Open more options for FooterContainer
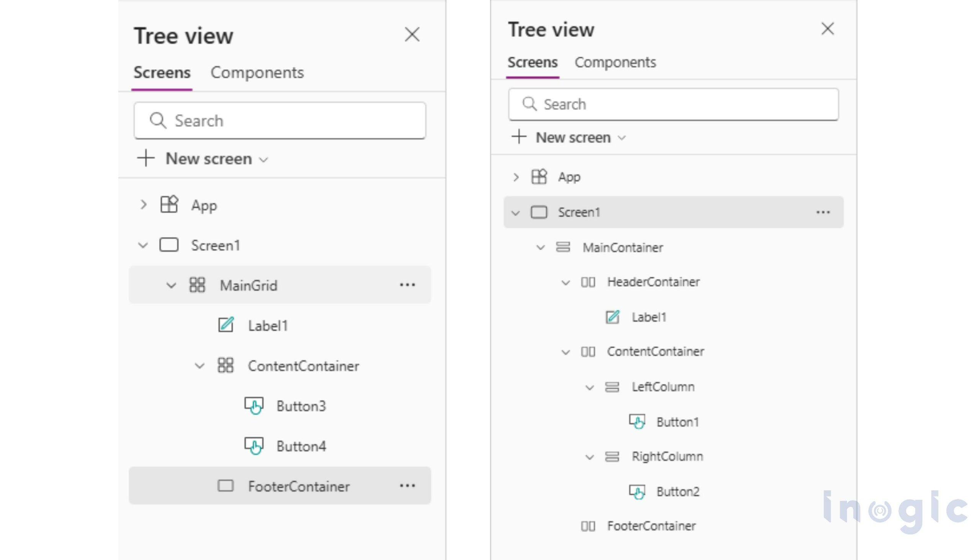980x560 pixels. point(407,486)
